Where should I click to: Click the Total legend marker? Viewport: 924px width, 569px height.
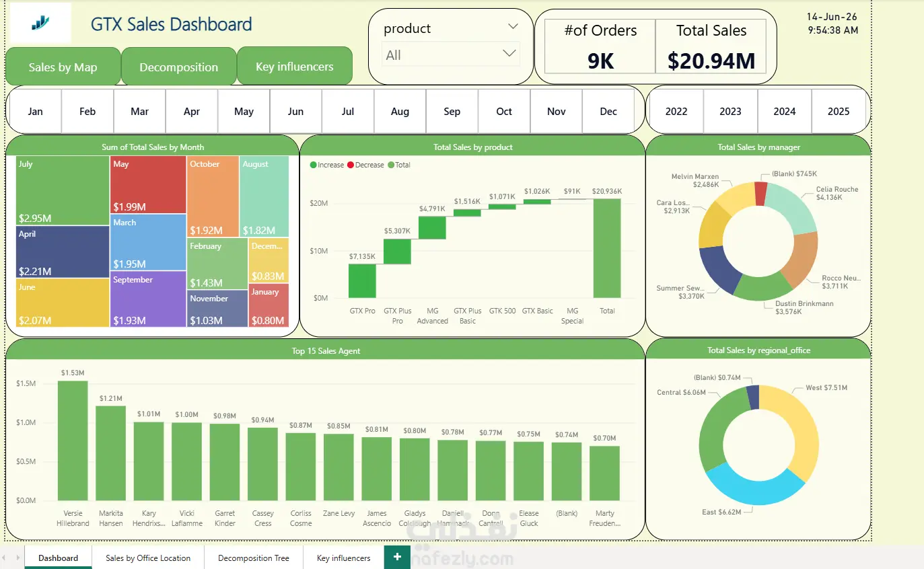391,165
